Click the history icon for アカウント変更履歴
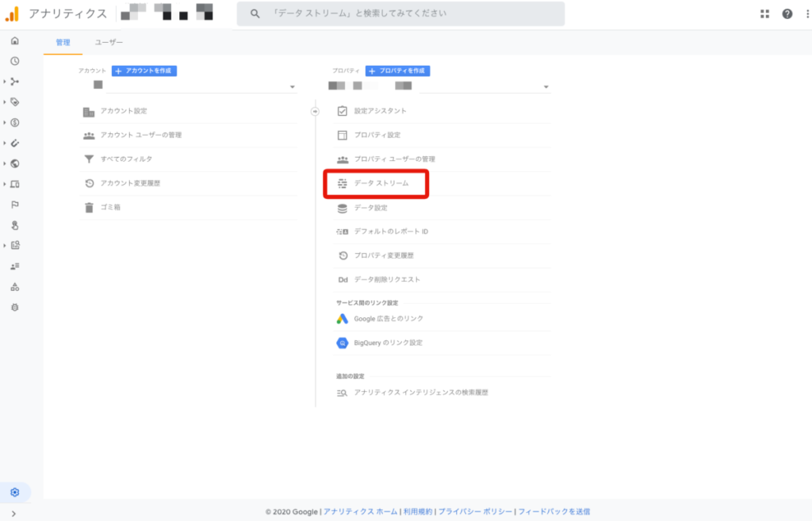 pyautogui.click(x=89, y=183)
